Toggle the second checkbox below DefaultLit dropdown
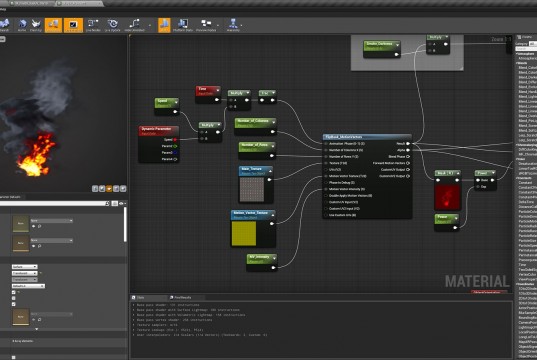537x360 pixels. pos(14,298)
